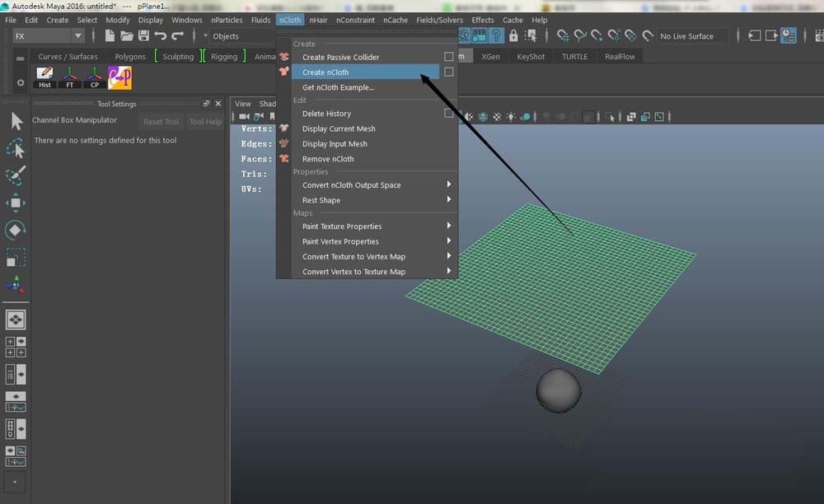Open Create Passive Collider option box
The height and width of the screenshot is (504, 824).
(449, 57)
